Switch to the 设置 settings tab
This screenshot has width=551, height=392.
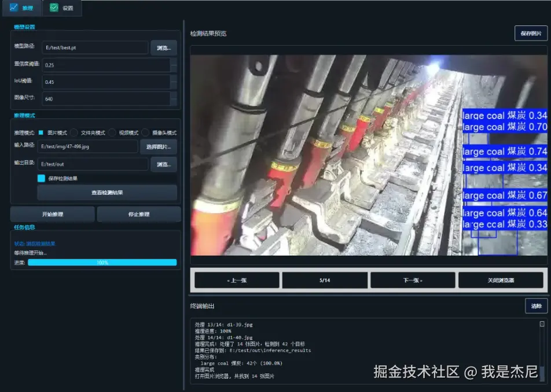(63, 8)
